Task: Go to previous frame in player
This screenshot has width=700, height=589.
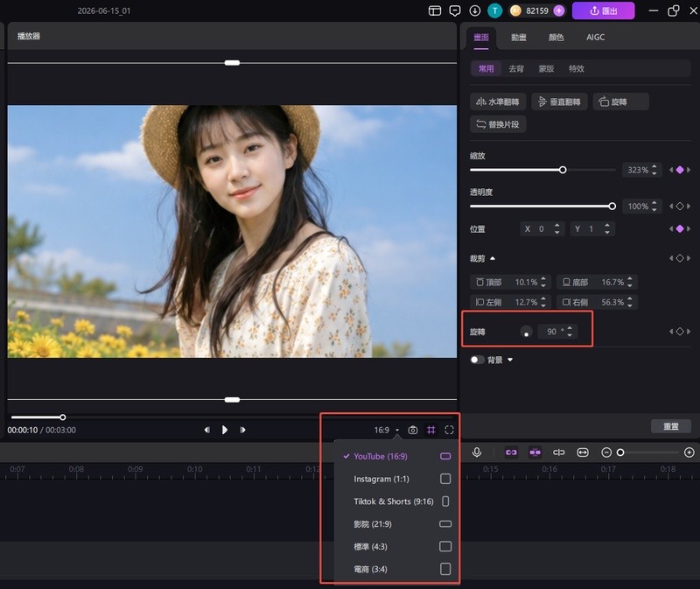Action: [206, 430]
